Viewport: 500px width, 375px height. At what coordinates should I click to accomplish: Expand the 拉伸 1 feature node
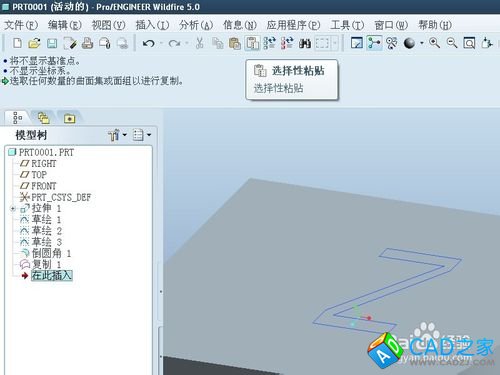click(13, 209)
